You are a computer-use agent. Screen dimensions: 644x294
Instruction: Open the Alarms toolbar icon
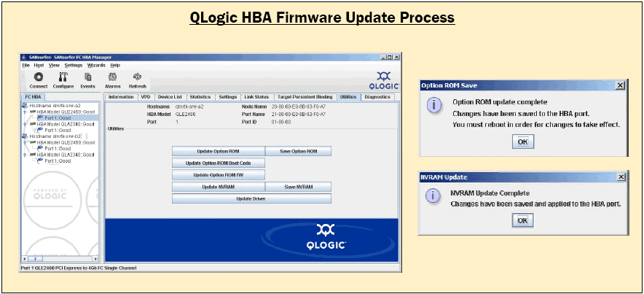click(x=112, y=77)
